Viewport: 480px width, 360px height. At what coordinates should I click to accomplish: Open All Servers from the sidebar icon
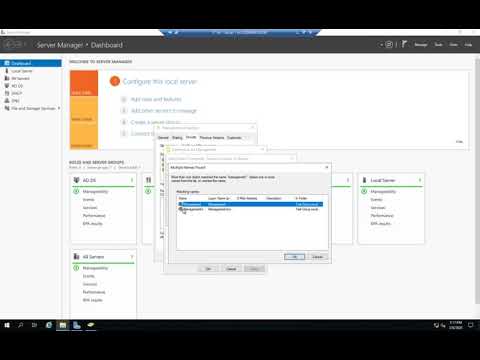7,78
